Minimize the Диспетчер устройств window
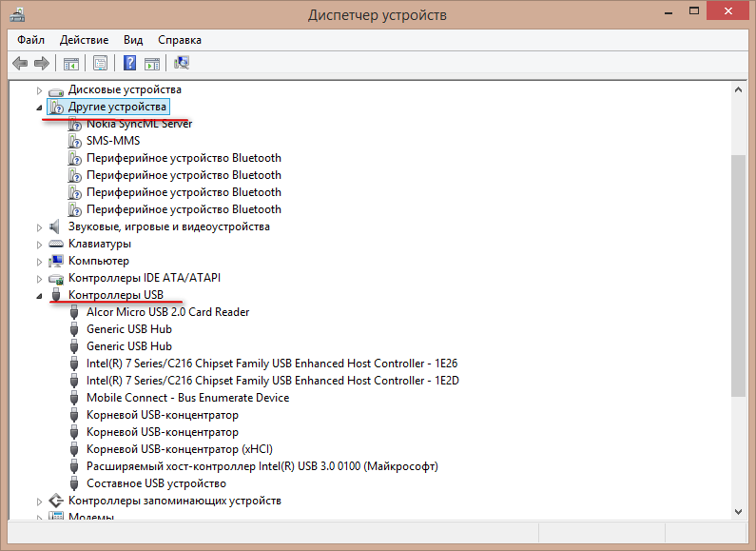 [669, 11]
